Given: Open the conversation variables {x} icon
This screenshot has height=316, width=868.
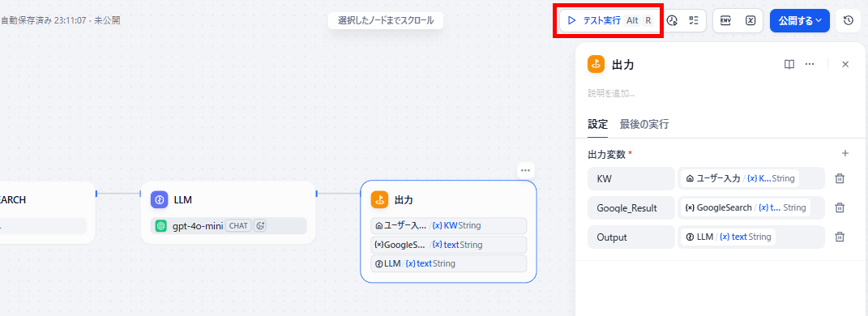Looking at the screenshot, I should click(750, 20).
